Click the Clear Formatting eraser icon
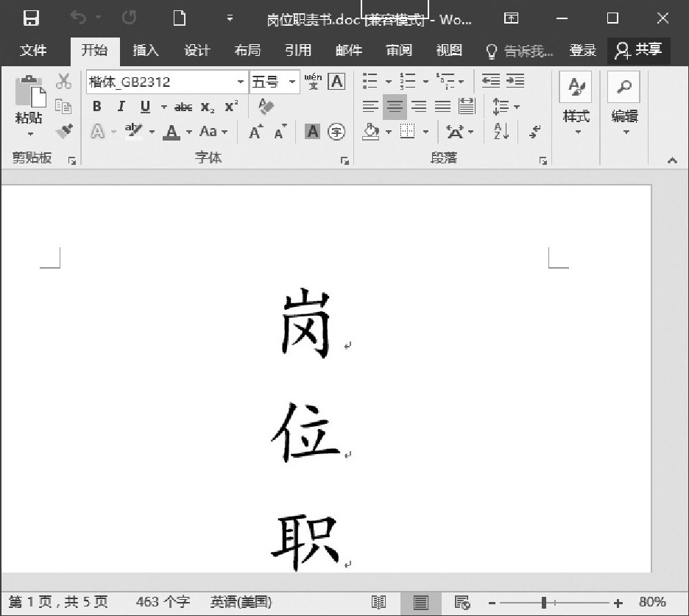Screen dimensions: 689x616 (x=266, y=107)
